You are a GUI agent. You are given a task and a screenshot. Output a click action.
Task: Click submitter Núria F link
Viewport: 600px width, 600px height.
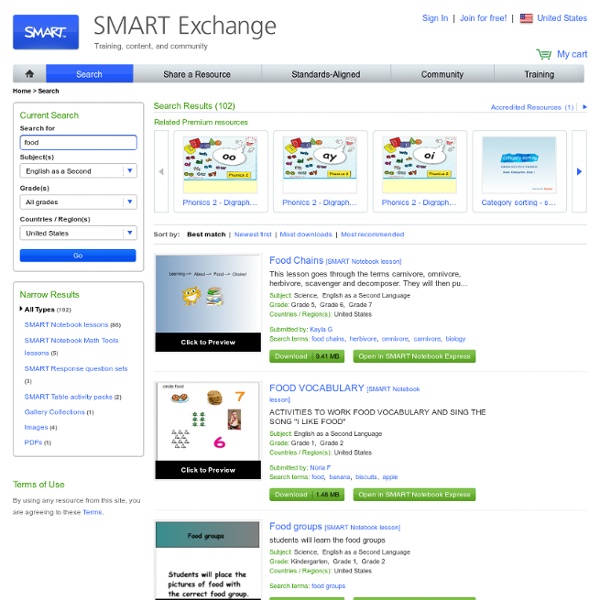(x=320, y=468)
